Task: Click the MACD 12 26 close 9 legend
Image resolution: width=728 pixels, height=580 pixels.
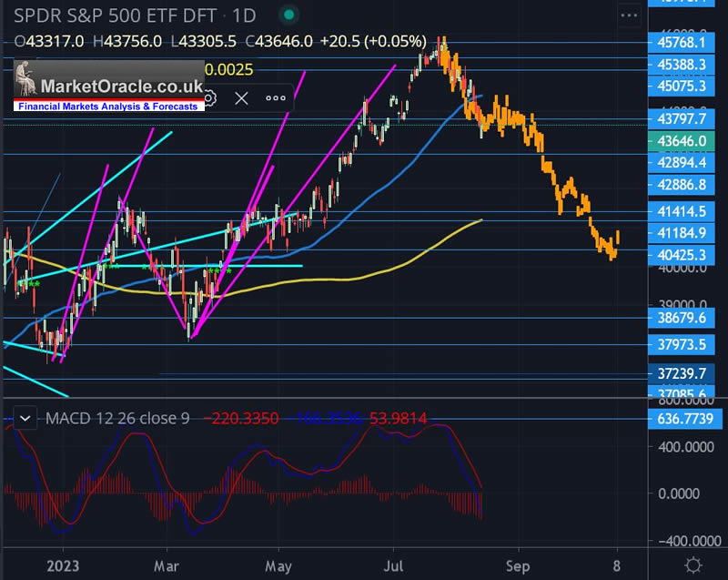Action: (x=117, y=419)
